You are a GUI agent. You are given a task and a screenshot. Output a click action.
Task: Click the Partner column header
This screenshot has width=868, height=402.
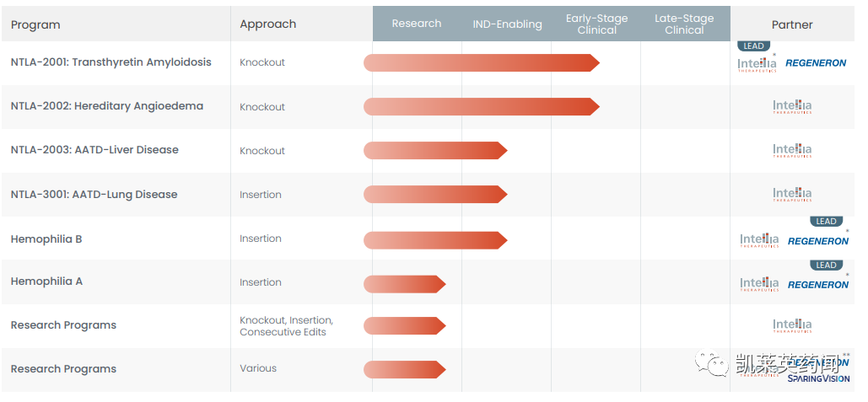[x=792, y=24]
